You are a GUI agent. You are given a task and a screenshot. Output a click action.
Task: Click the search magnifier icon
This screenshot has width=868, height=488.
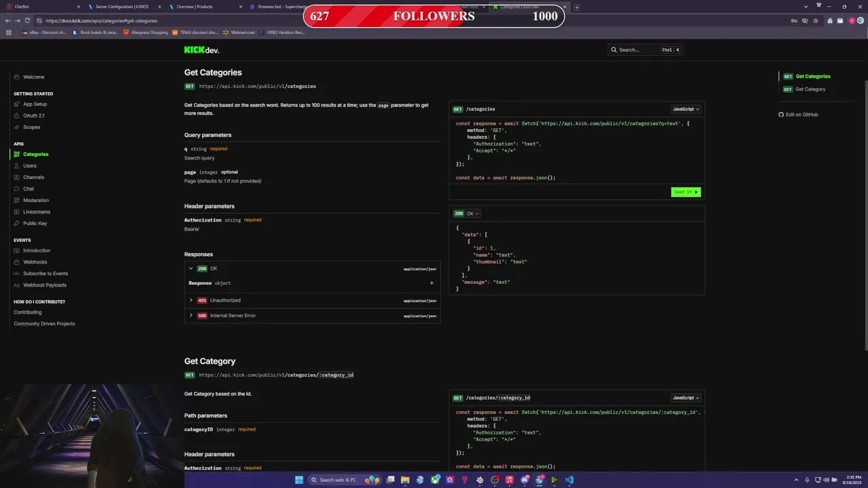tap(614, 50)
